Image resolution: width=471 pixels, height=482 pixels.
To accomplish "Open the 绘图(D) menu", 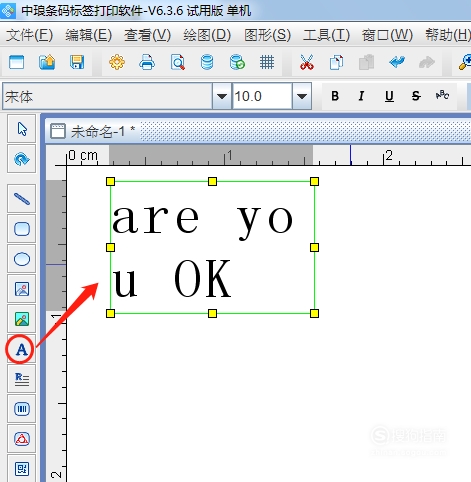I will 207,35.
